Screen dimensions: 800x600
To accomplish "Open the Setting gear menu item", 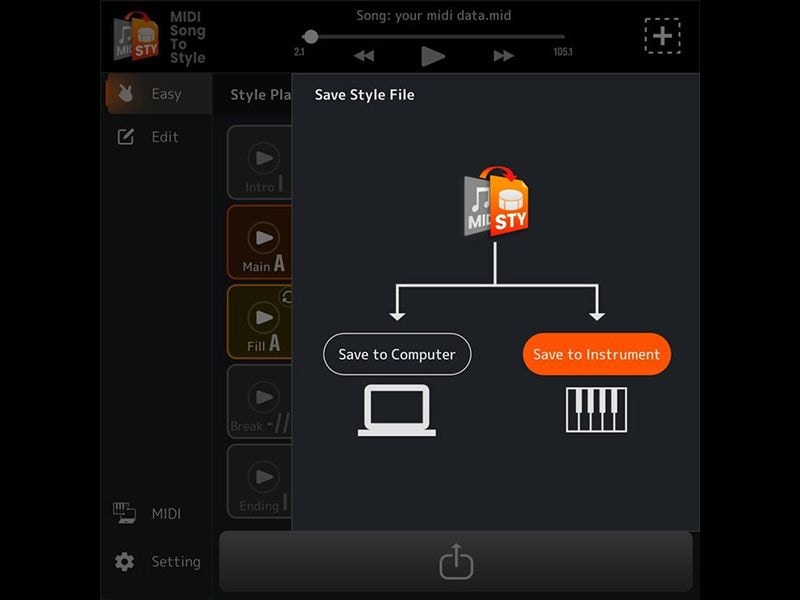I will point(158,562).
